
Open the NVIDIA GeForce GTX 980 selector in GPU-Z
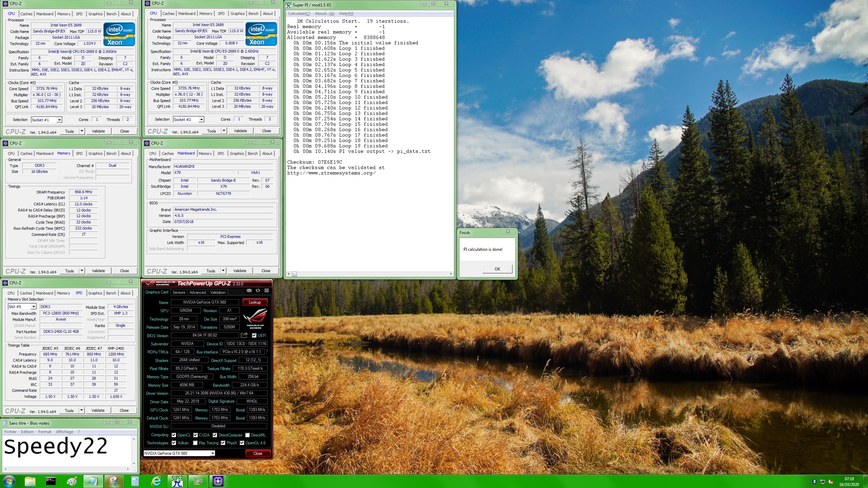click(x=179, y=453)
